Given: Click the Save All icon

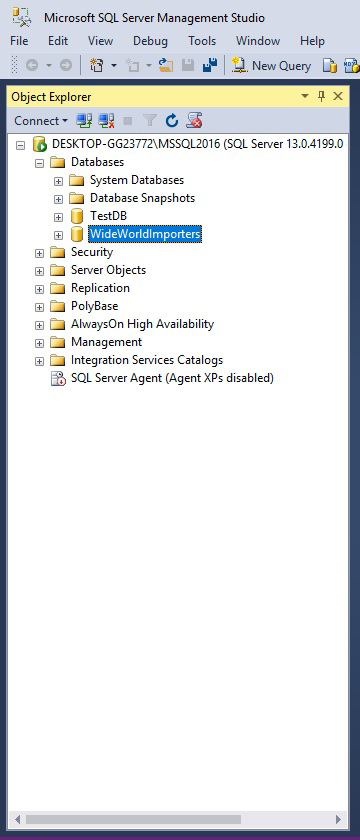Looking at the screenshot, I should [210, 65].
